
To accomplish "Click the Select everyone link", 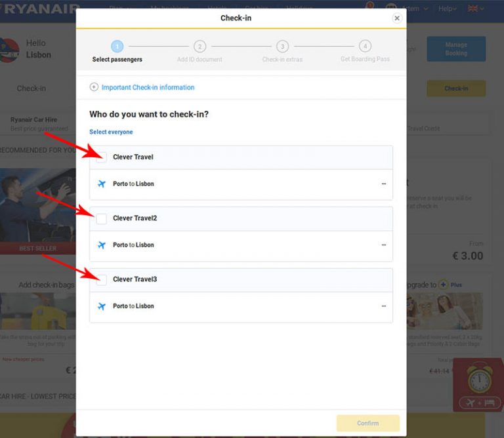I will click(x=111, y=132).
